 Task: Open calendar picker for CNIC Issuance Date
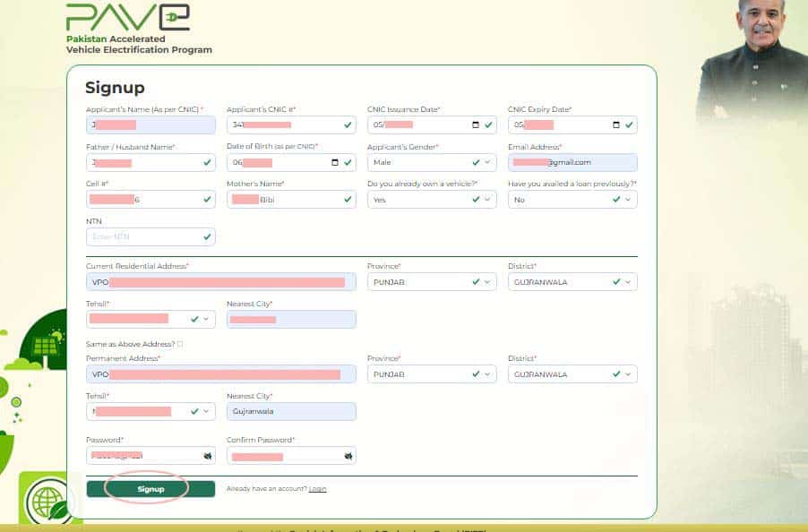[x=475, y=125]
